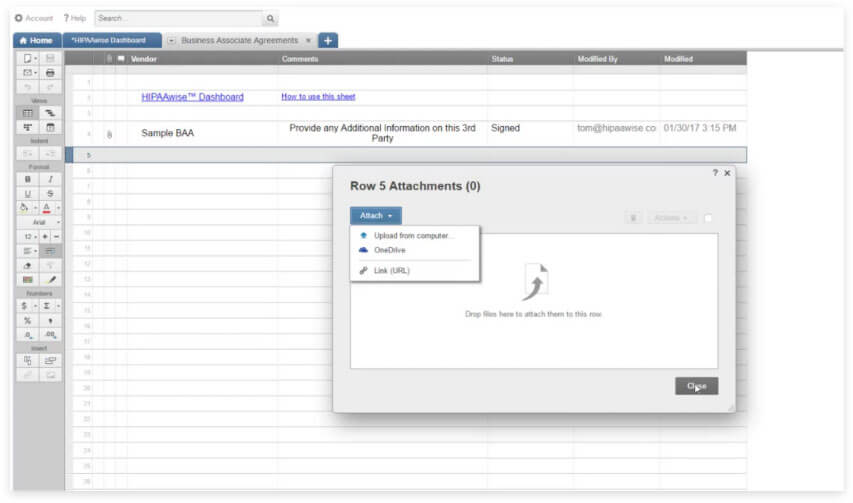This screenshot has height=503, width=853.
Task: Switch to the Home tab
Action: pyautogui.click(x=37, y=40)
